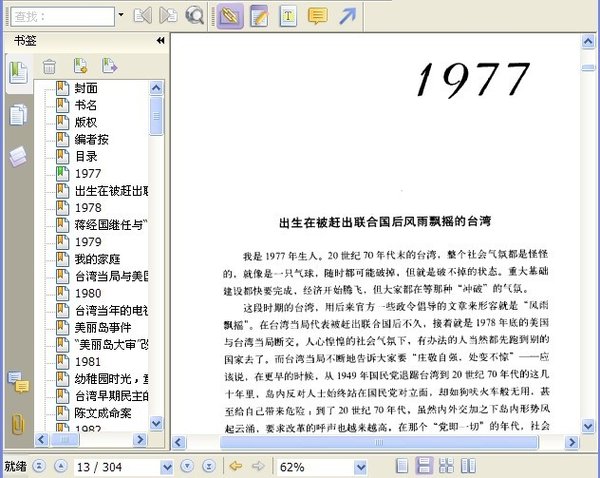Open the search options dropdown arrow
The image size is (600, 478).
click(x=121, y=15)
